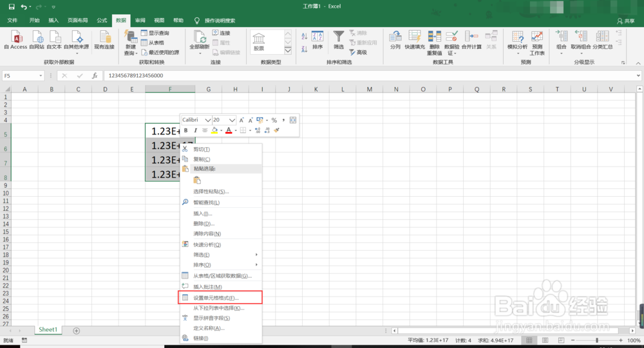
Task: Select the Sheet1 tab
Action: 48,329
